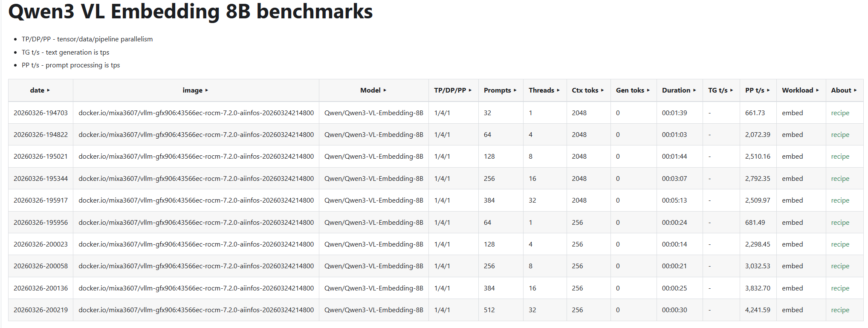
Task: Sort by Model column arrow
Action: point(385,90)
